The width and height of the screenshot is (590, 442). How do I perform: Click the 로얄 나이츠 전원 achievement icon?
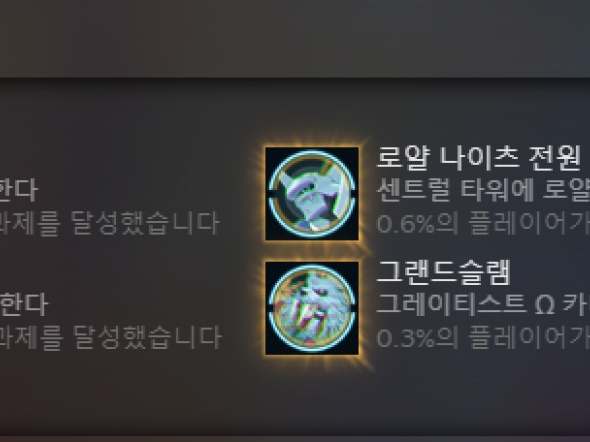pos(312,194)
